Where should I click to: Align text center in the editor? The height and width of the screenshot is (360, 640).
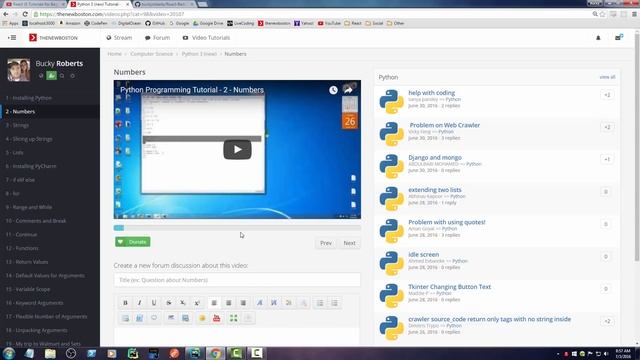tap(229, 303)
